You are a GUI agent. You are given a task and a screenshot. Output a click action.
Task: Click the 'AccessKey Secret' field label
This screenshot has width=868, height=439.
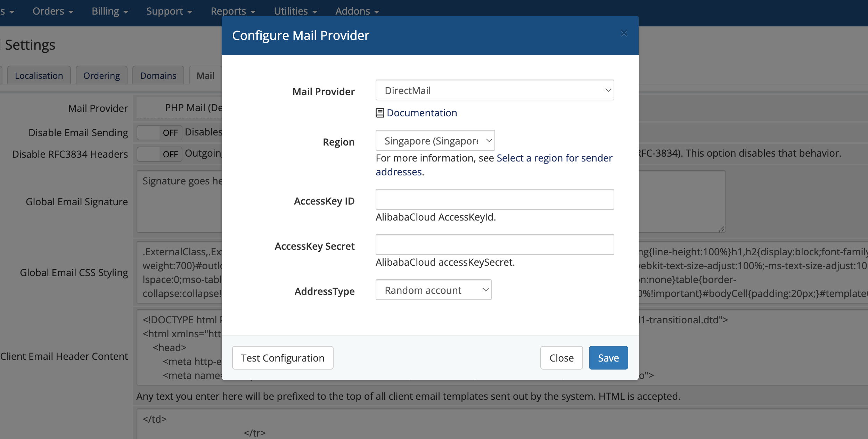[314, 246]
